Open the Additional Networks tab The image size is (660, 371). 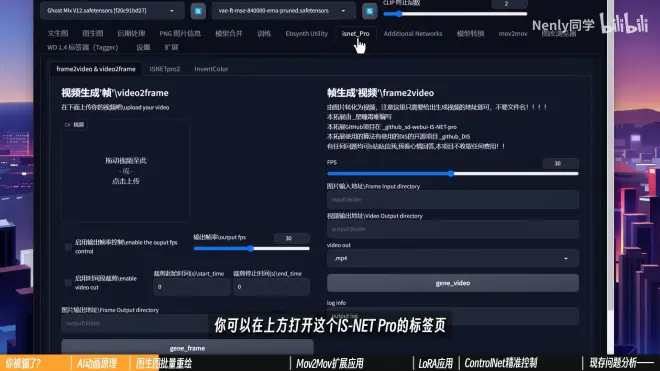point(412,34)
